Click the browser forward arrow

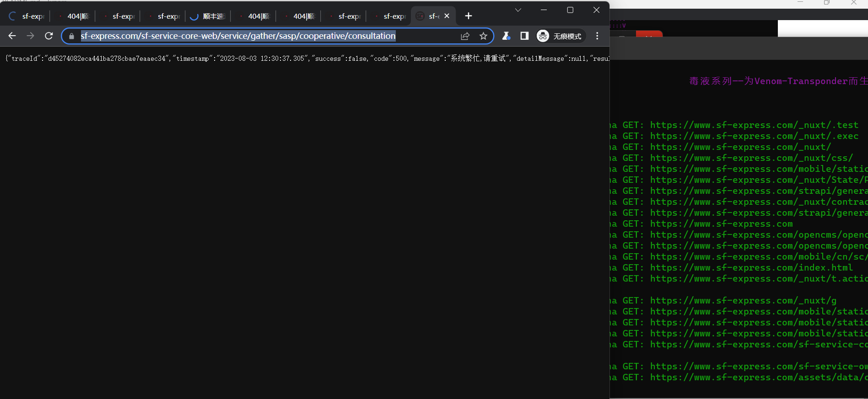pyautogui.click(x=31, y=36)
